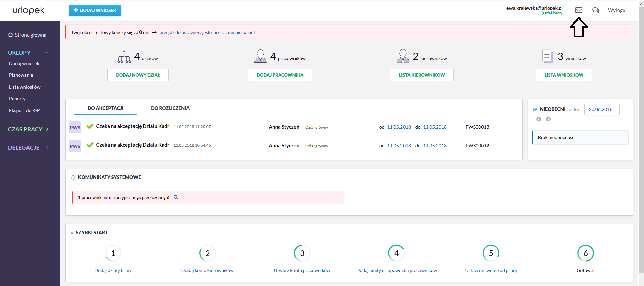
Task: Click Anna Styczeń in PWS00012 row
Action: click(x=284, y=146)
